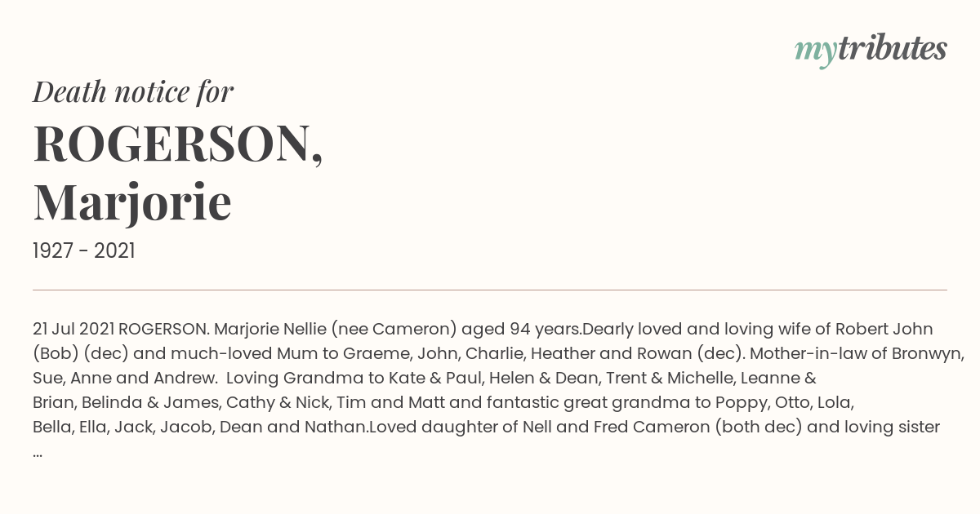Click 'Nell and Fred Cameron' text
The image size is (980, 514).
pyautogui.click(x=621, y=428)
